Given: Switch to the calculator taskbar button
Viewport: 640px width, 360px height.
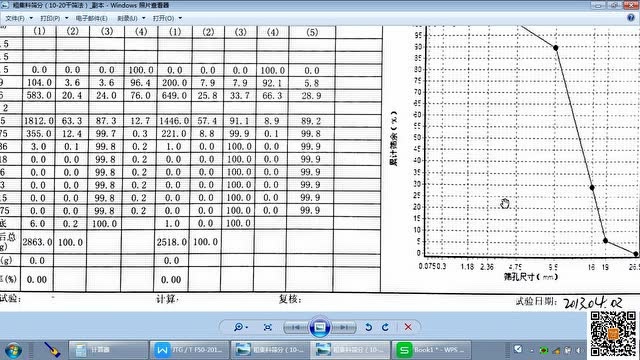Looking at the screenshot, I should (108, 350).
